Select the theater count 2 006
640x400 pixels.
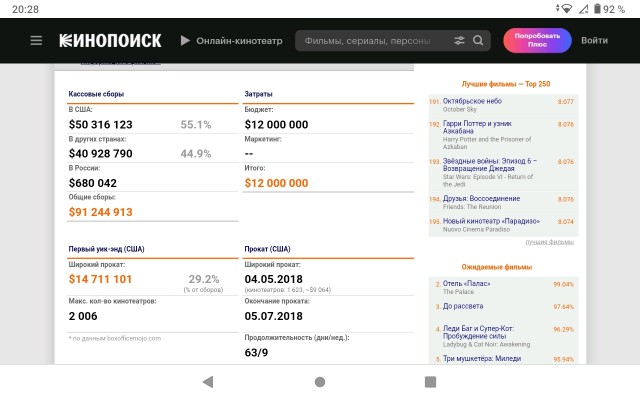(x=83, y=316)
